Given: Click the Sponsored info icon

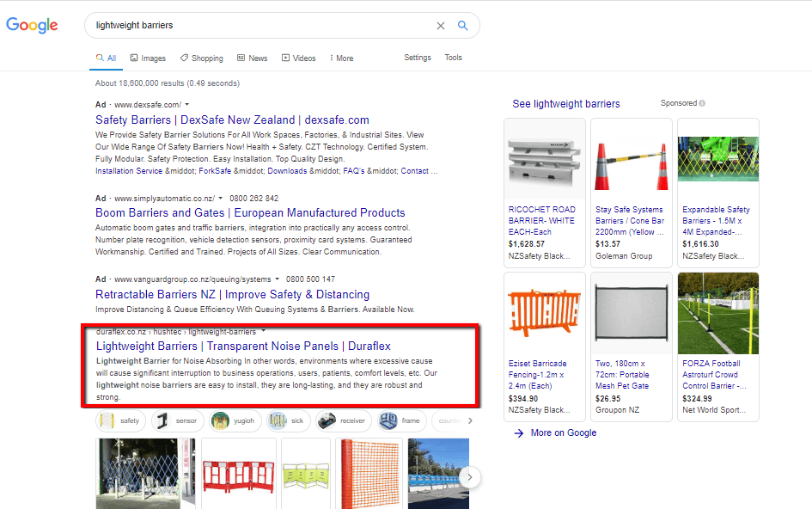Looking at the screenshot, I should [702, 103].
